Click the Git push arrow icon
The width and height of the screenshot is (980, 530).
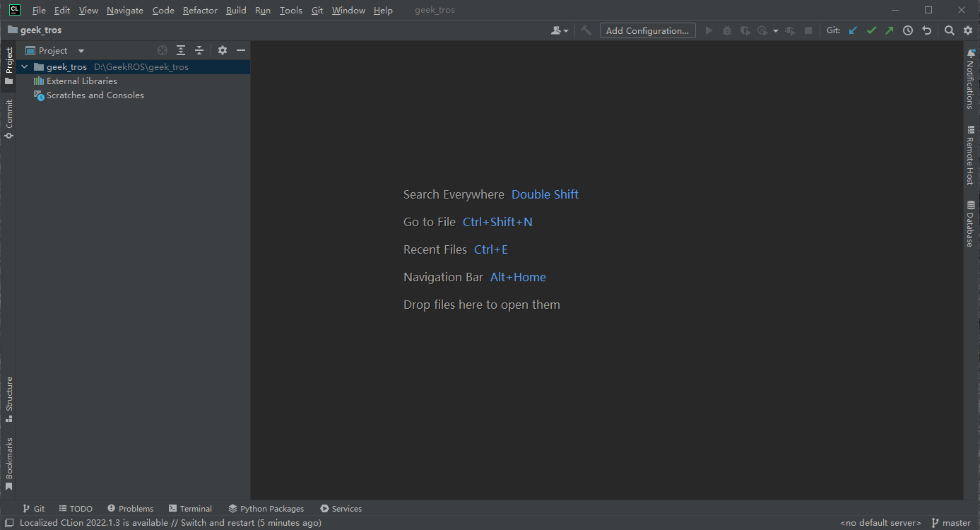(889, 30)
